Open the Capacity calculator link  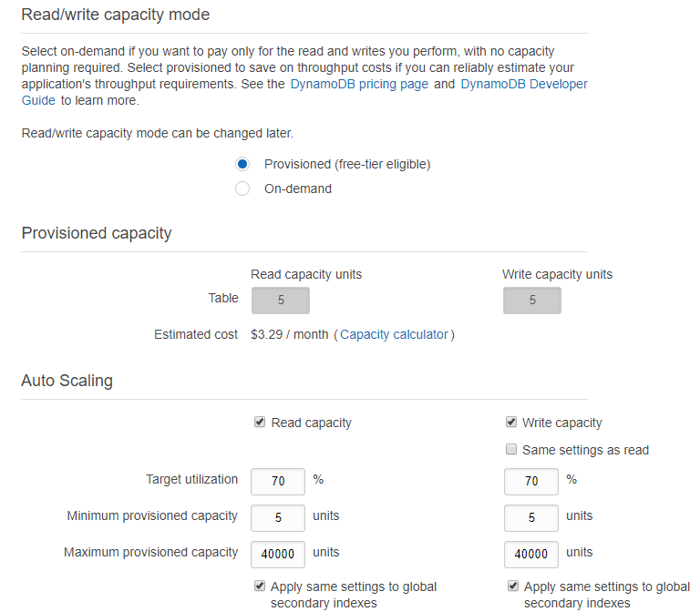[x=394, y=334]
